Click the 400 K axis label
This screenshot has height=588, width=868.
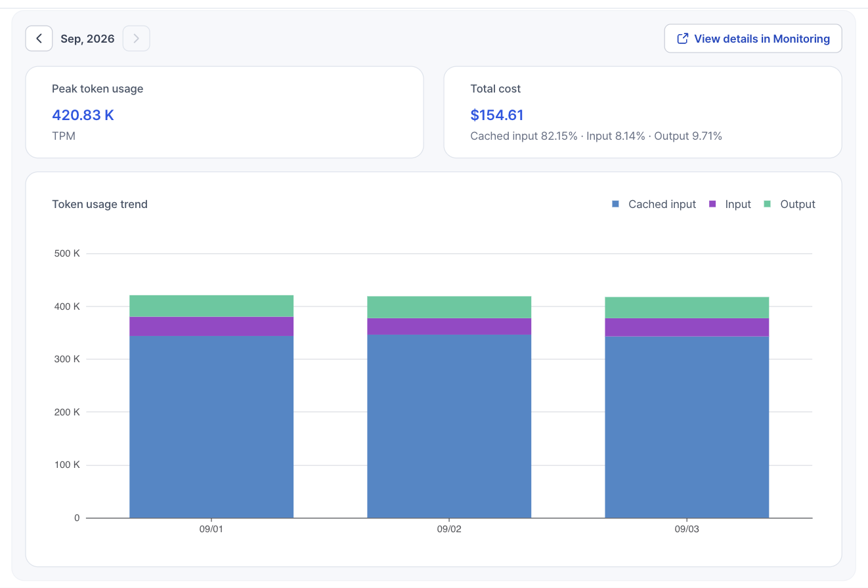(67, 306)
